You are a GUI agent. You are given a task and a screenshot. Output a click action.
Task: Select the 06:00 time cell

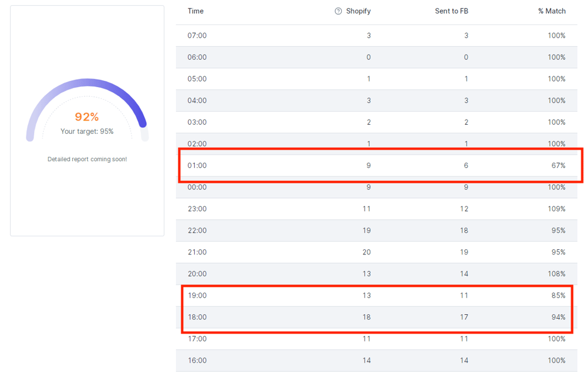(197, 57)
